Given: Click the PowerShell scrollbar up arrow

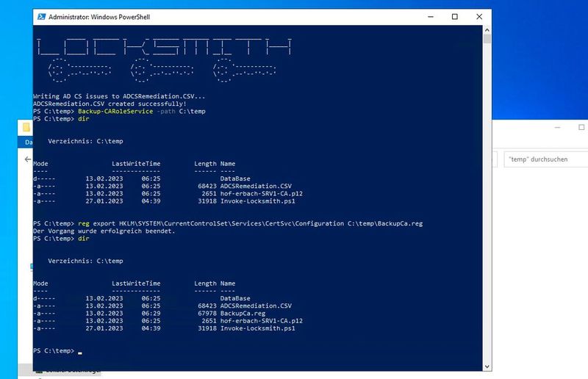Looking at the screenshot, I should click(487, 29).
